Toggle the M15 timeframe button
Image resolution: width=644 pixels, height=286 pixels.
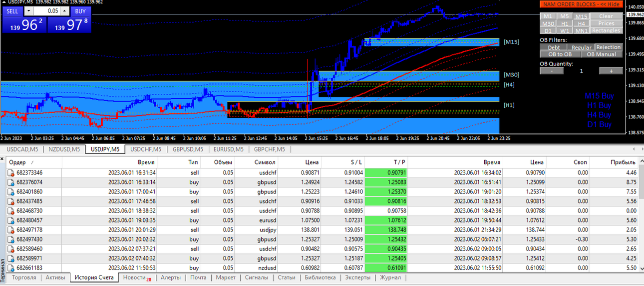tap(581, 16)
